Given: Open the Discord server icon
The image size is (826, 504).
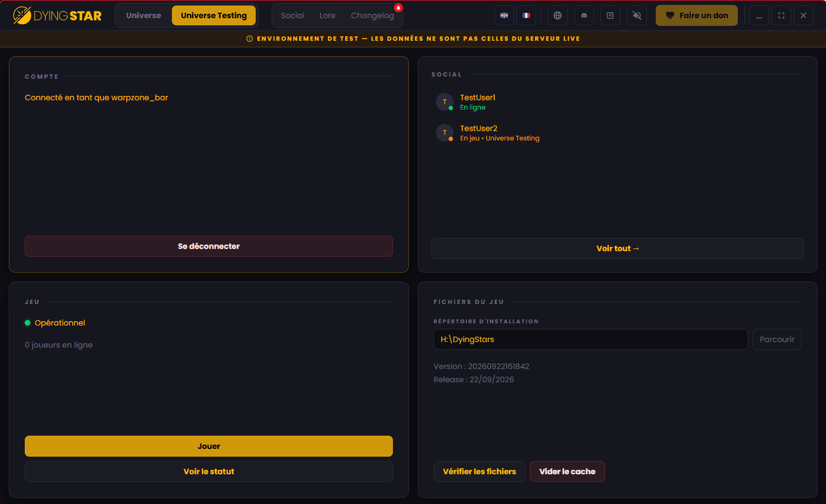Looking at the screenshot, I should coord(584,15).
